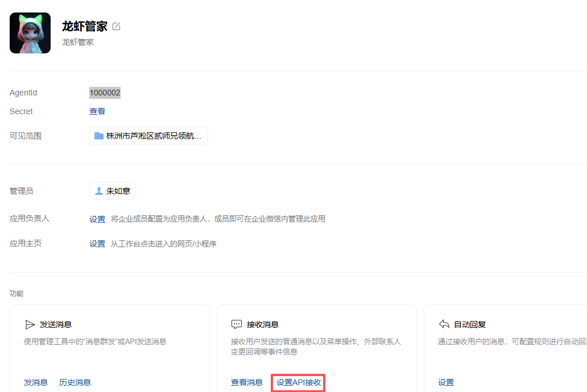Click the 朱如意 administrator chip
Viewport: 587px width, 392px height.
112,190
